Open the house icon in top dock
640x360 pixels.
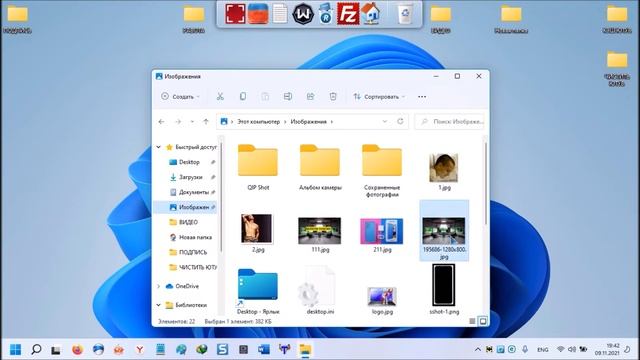[371, 13]
